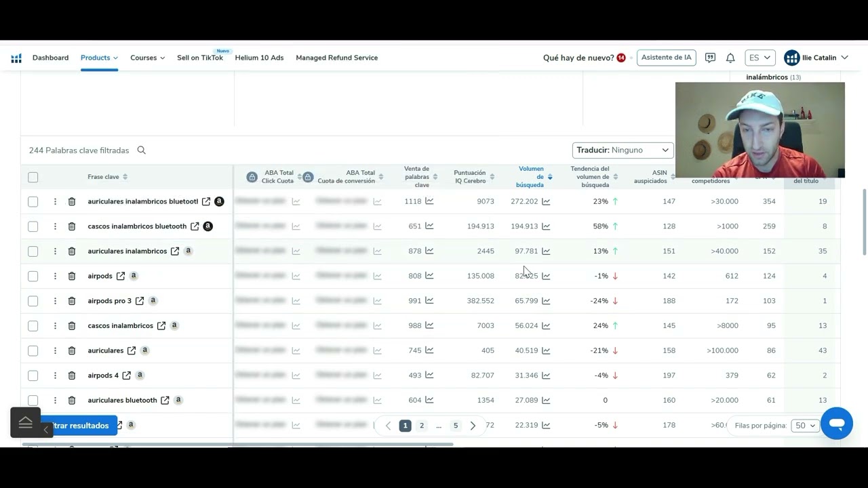Search filtered keywords magnifier icon
The height and width of the screenshot is (488, 868).
pos(141,150)
